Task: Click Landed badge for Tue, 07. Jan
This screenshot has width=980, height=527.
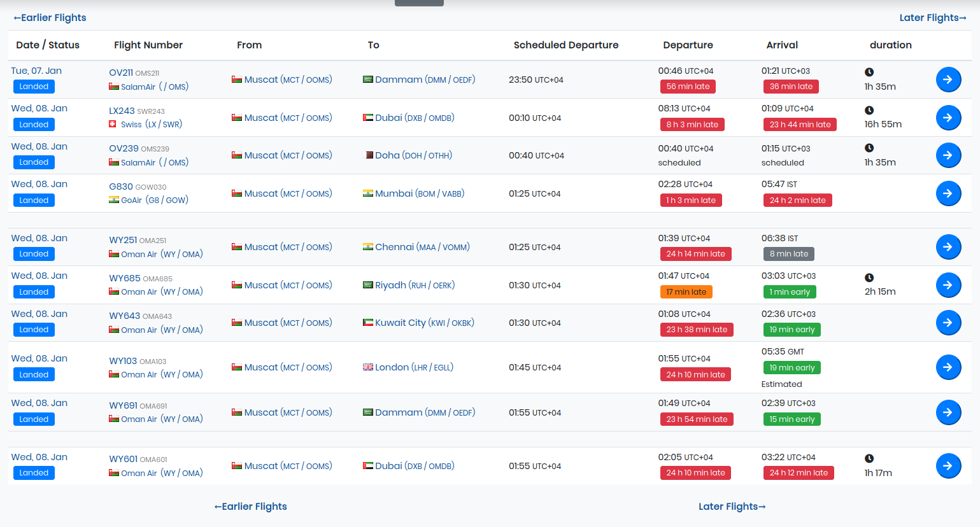Action: point(34,87)
